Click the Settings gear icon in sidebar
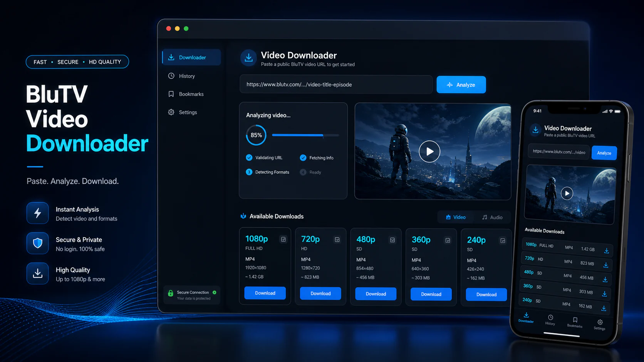 coord(171,112)
